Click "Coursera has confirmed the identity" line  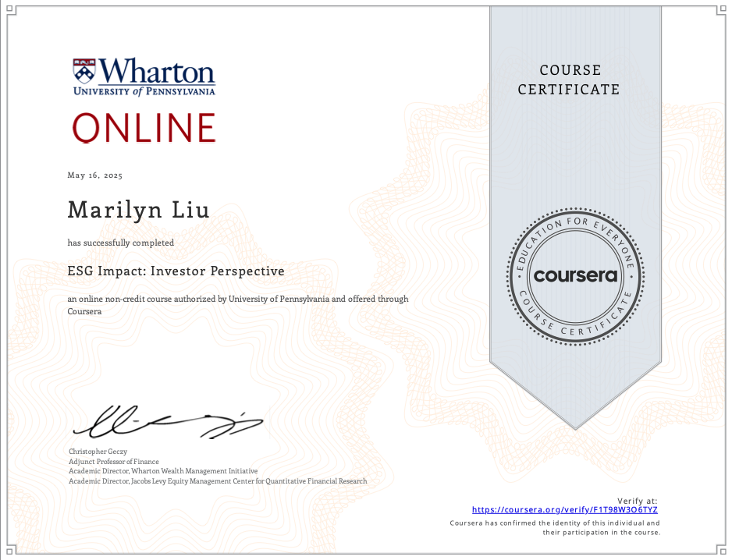tap(555, 523)
